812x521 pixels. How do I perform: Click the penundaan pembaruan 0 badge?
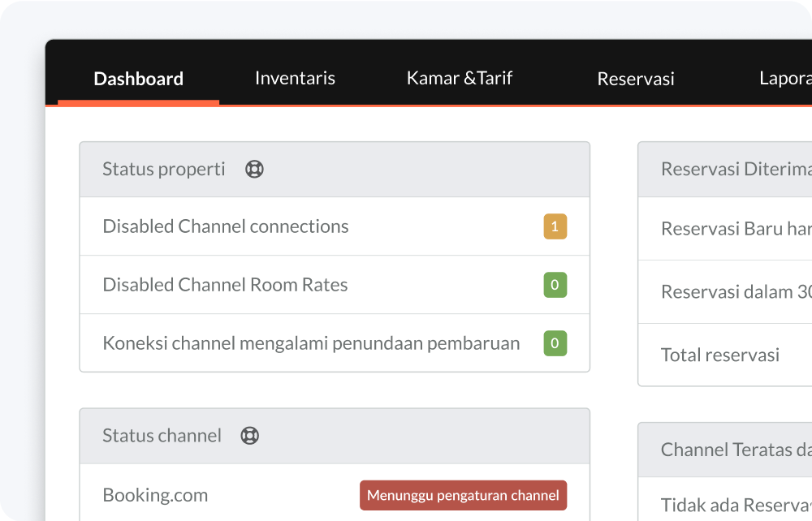point(555,343)
